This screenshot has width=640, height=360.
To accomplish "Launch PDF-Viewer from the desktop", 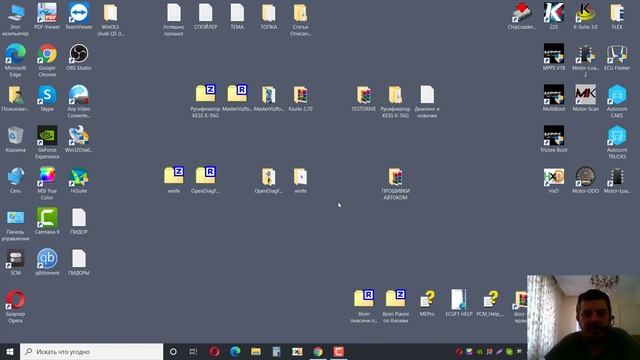I will tap(47, 13).
